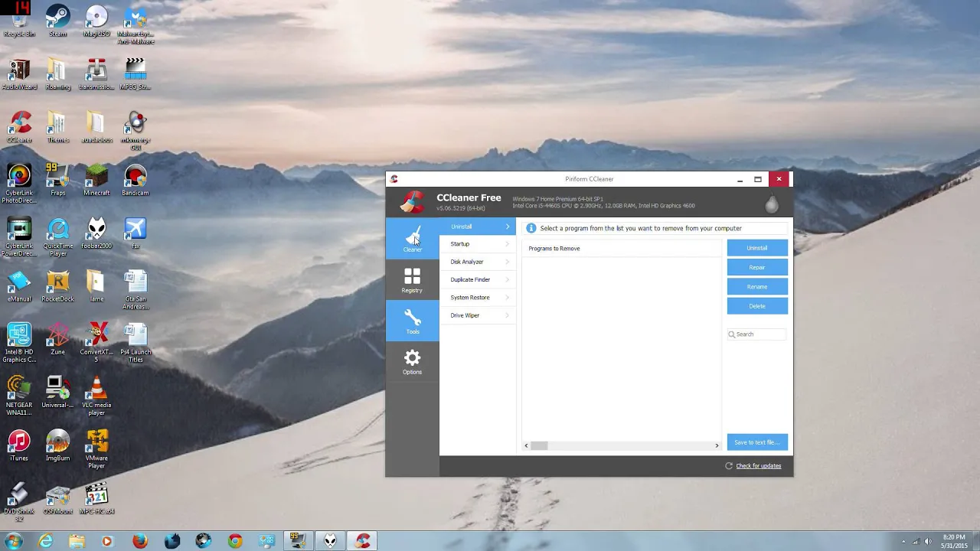
Task: Select the Uninstall tool entry
Action: coord(478,227)
